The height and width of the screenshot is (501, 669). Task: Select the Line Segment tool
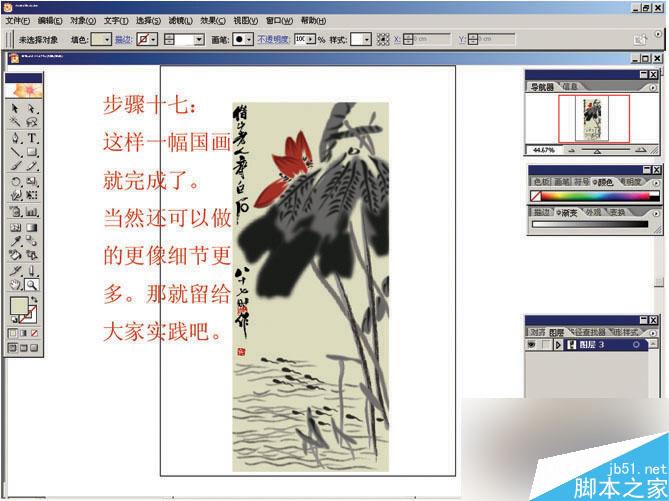(x=15, y=152)
